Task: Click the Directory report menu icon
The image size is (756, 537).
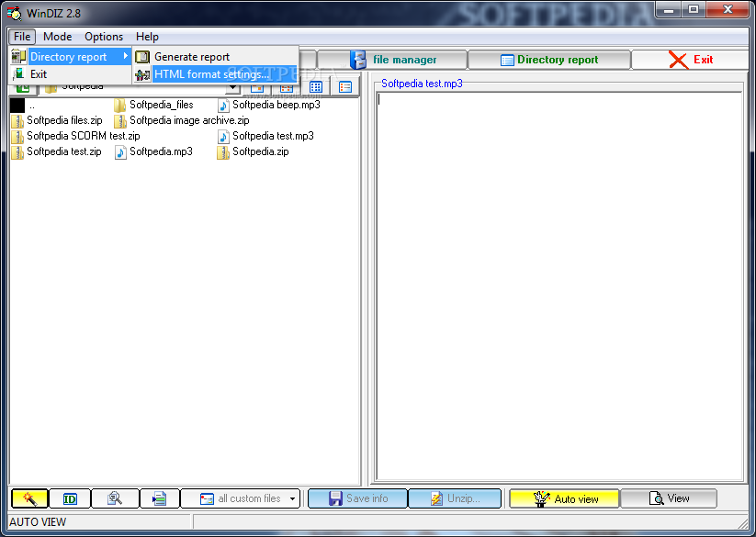Action: coord(18,56)
